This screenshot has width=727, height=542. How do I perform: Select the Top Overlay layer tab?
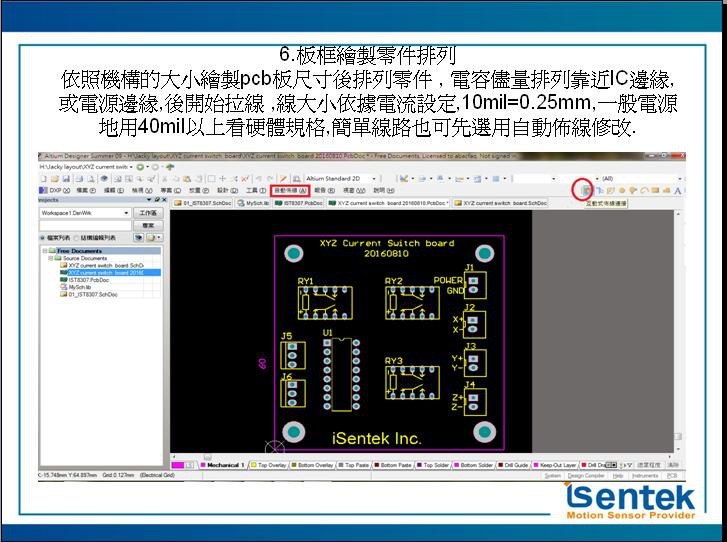tap(268, 465)
